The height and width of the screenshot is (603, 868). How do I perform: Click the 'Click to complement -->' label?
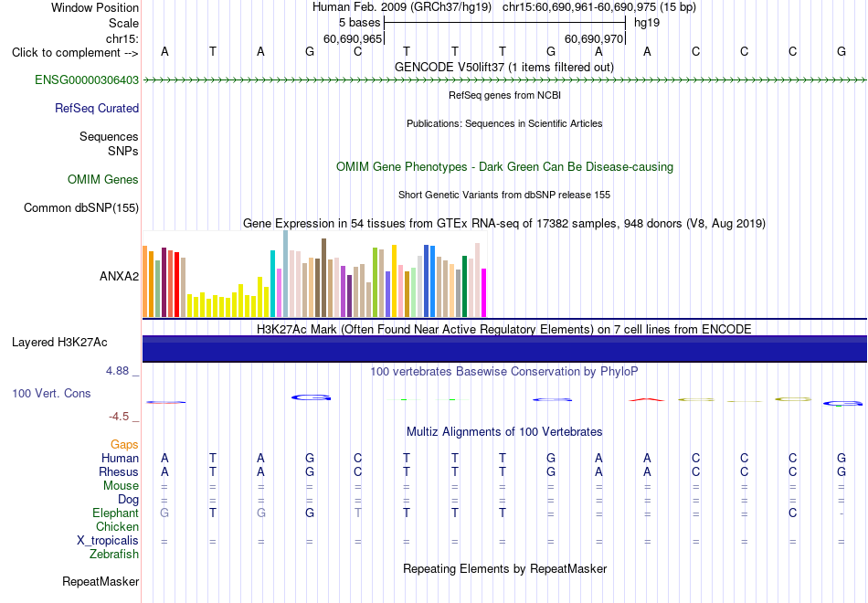point(75,53)
